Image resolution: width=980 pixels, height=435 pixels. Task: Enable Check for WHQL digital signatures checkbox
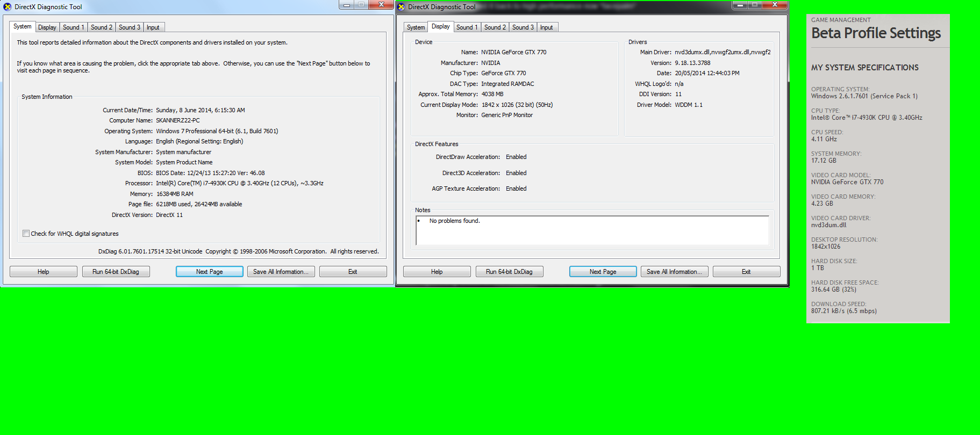26,234
